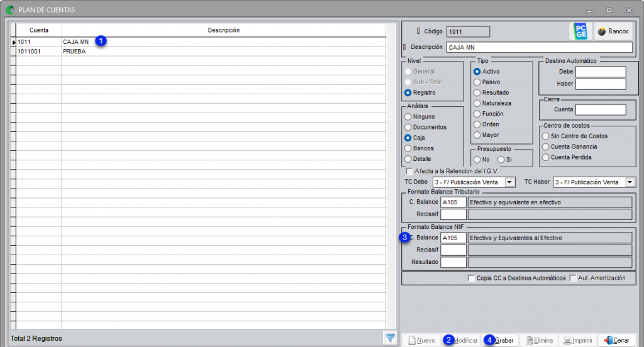
Task: Select Sin Centro de Costos
Action: pyautogui.click(x=545, y=136)
